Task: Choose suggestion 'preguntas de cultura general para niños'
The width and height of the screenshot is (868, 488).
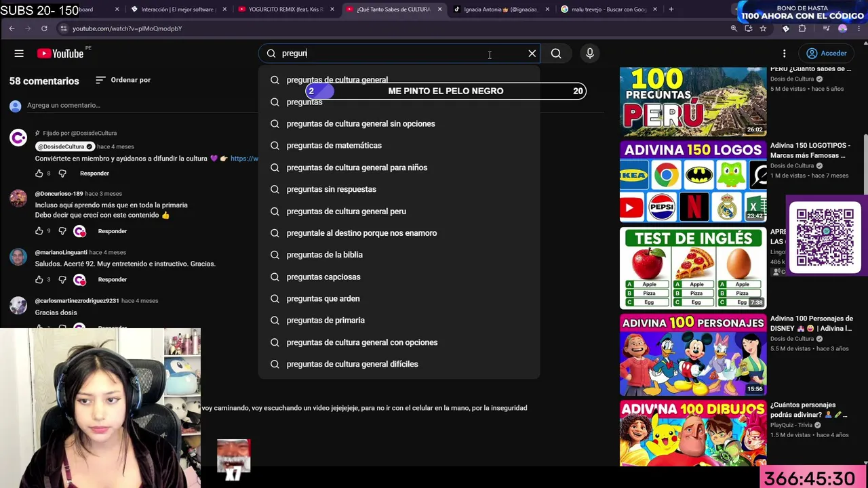Action: (399, 167)
